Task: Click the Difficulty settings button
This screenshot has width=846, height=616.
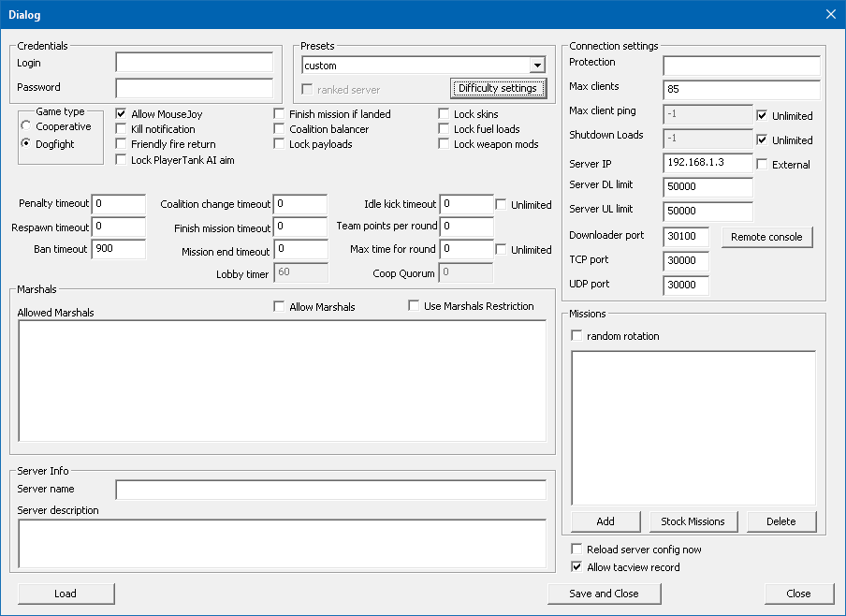Action: coord(497,89)
